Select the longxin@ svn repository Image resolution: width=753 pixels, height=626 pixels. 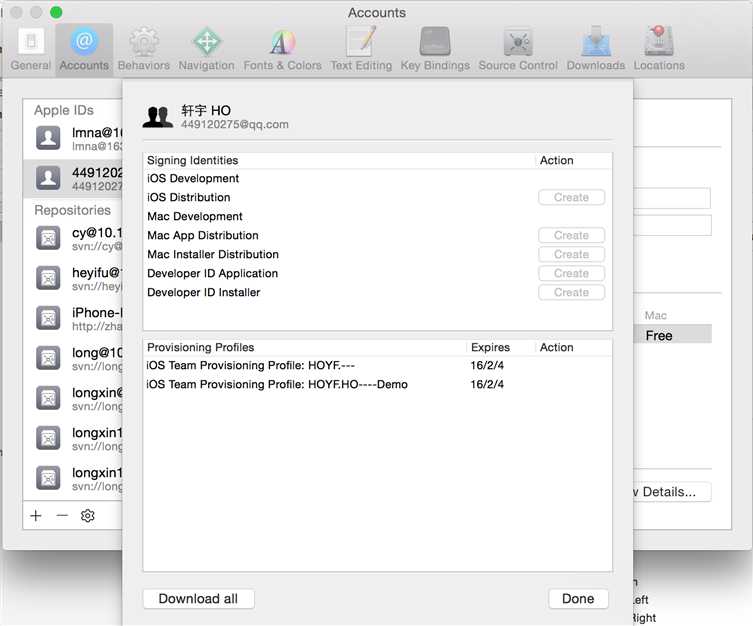pos(73,398)
